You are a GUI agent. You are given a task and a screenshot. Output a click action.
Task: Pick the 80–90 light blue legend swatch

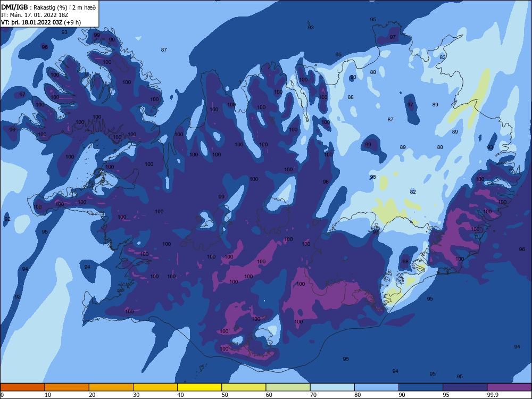[376, 387]
